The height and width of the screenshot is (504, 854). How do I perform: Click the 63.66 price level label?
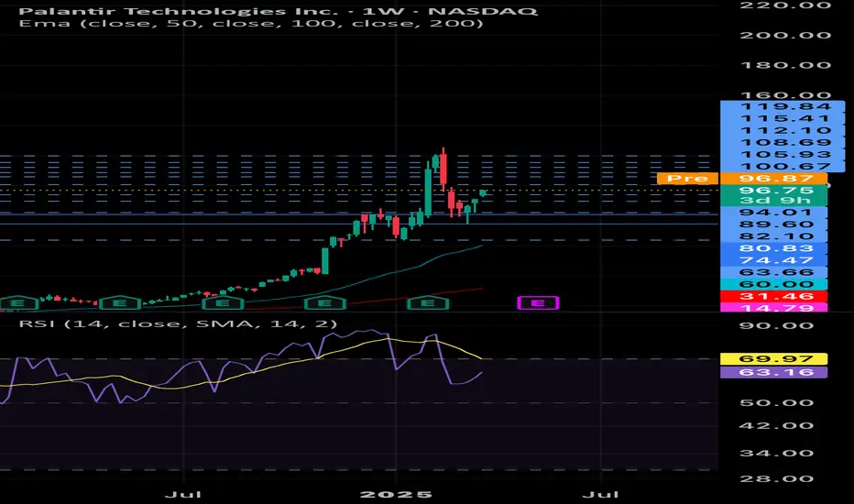coord(773,272)
